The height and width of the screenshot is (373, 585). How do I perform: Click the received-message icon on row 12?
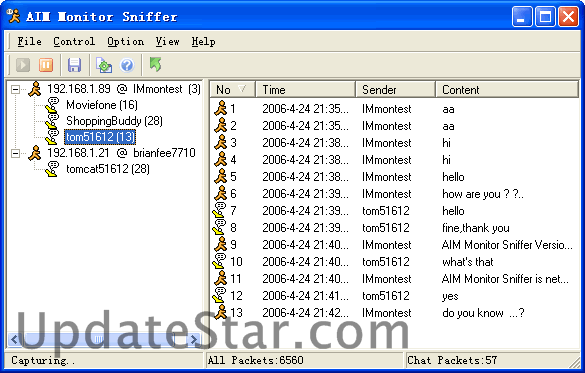click(x=219, y=295)
